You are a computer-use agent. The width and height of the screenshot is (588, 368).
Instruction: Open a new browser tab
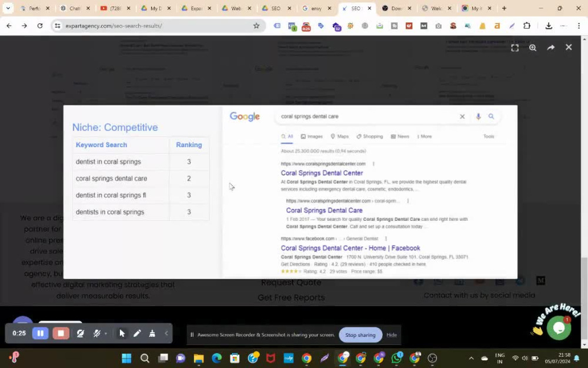[x=504, y=8]
